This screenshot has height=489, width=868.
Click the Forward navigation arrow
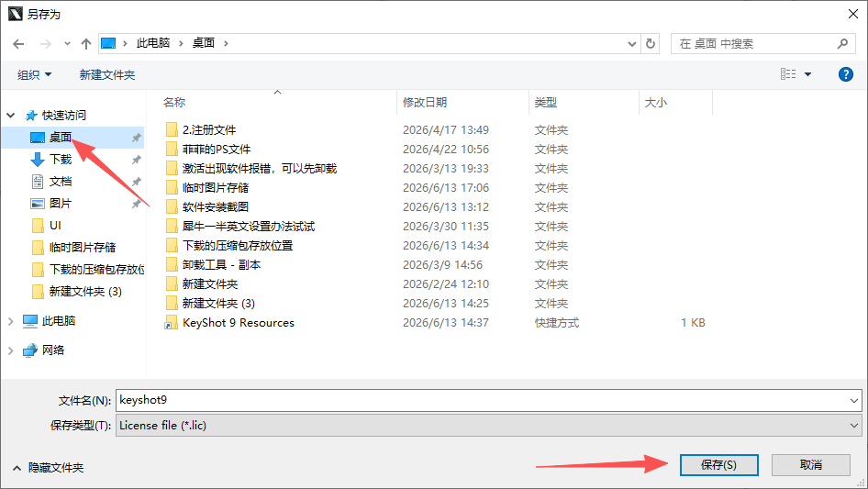[x=45, y=44]
